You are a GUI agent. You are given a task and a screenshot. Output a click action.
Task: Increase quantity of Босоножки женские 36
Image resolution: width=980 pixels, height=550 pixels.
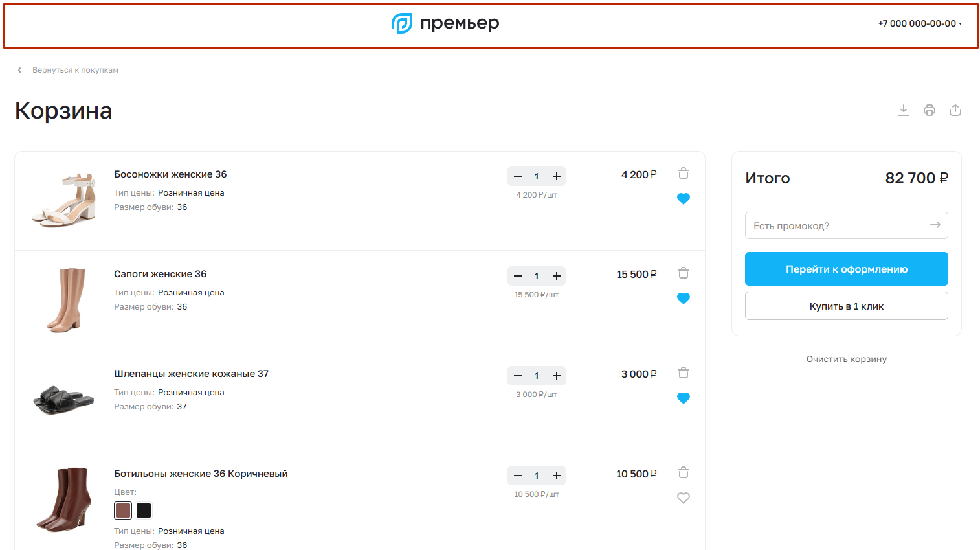tap(557, 176)
